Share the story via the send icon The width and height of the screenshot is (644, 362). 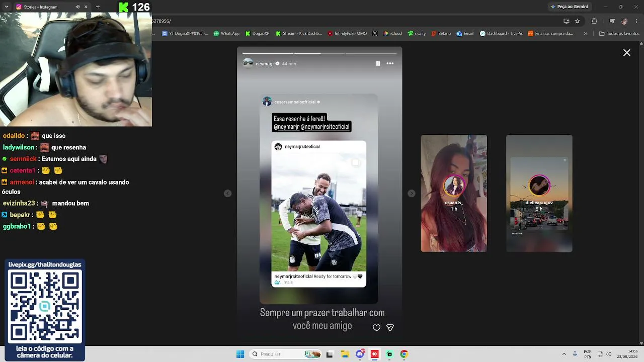click(x=390, y=328)
